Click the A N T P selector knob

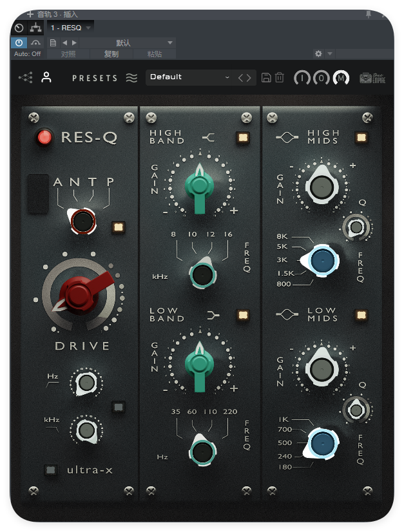tap(82, 221)
